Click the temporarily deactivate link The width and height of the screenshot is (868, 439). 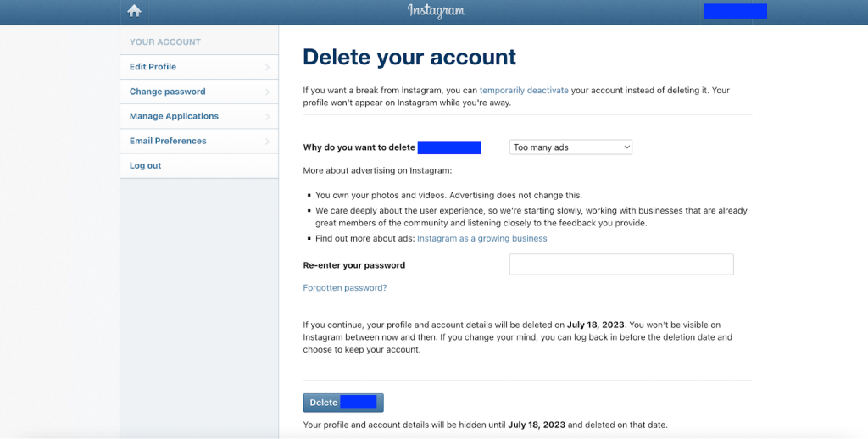coord(524,90)
